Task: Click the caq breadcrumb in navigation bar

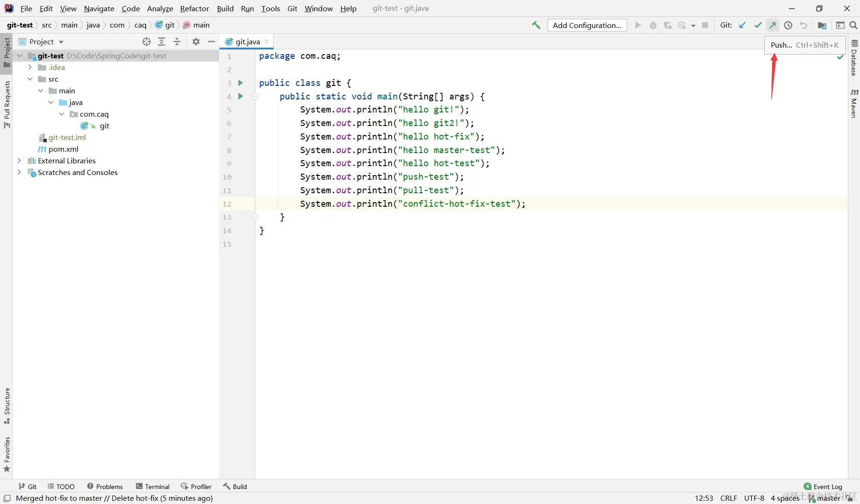Action: [x=140, y=25]
